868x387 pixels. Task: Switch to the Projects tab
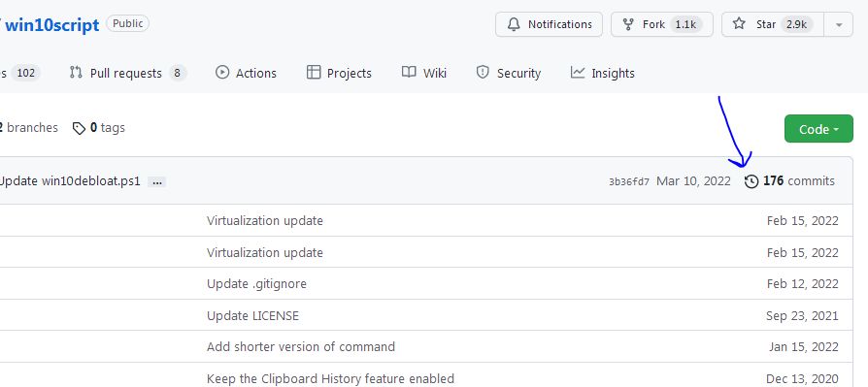[x=339, y=73]
